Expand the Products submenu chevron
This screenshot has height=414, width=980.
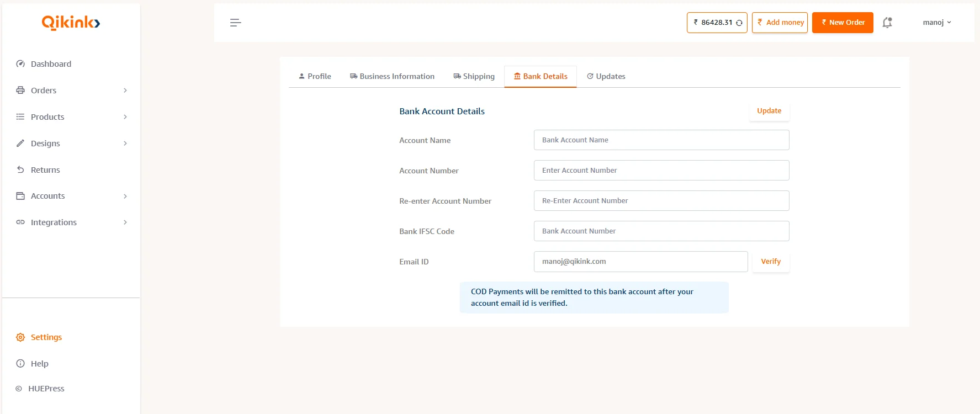pos(125,117)
